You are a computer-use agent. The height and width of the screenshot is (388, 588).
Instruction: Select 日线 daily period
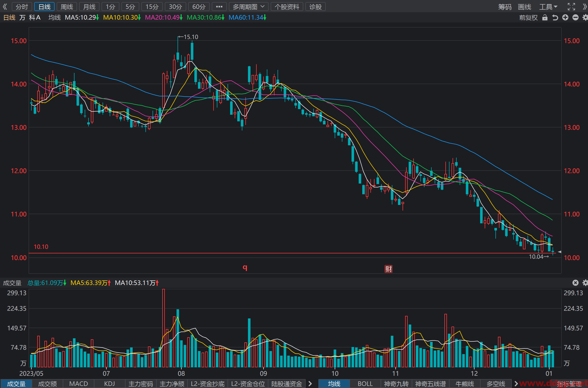(x=44, y=7)
